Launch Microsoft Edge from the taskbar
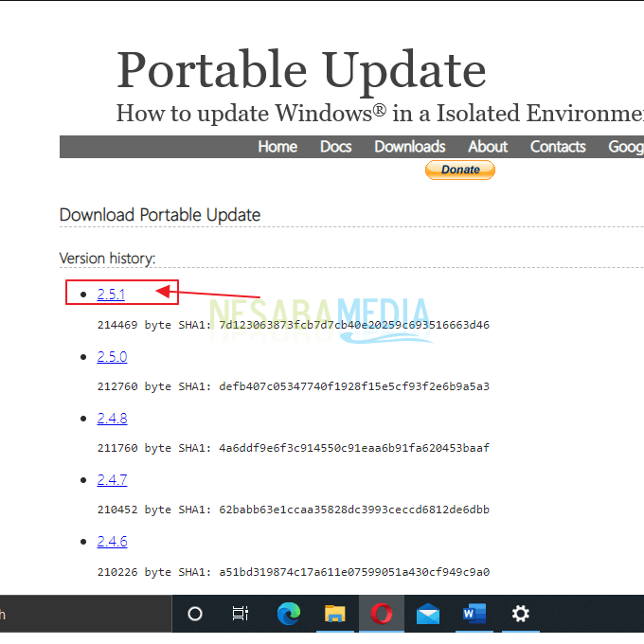The width and height of the screenshot is (644, 644). [288, 614]
